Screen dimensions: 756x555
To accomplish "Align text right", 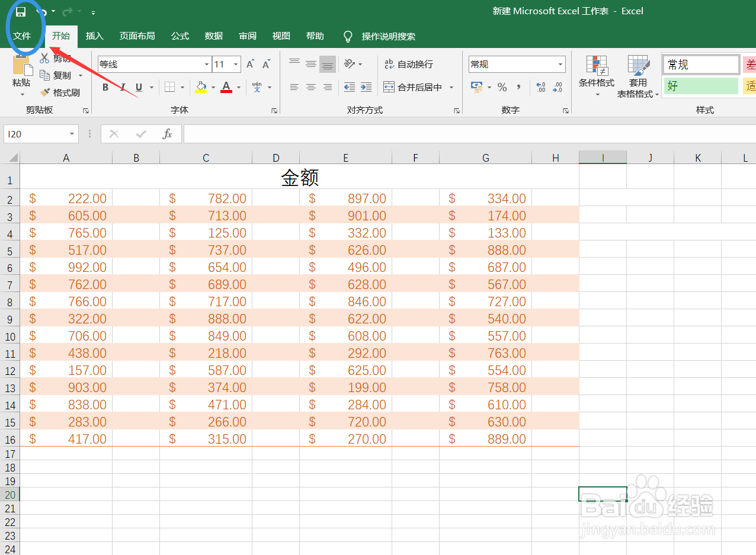I will point(328,87).
